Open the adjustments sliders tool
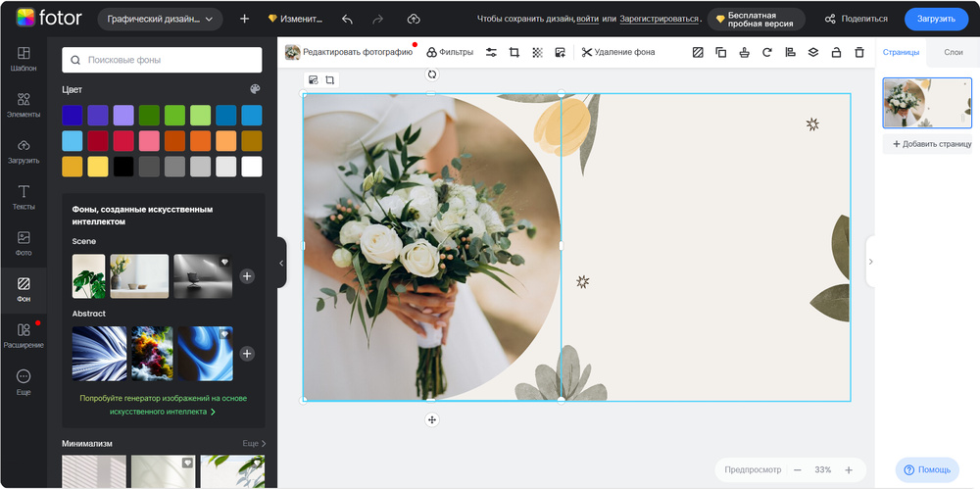The height and width of the screenshot is (489, 980). (491, 52)
